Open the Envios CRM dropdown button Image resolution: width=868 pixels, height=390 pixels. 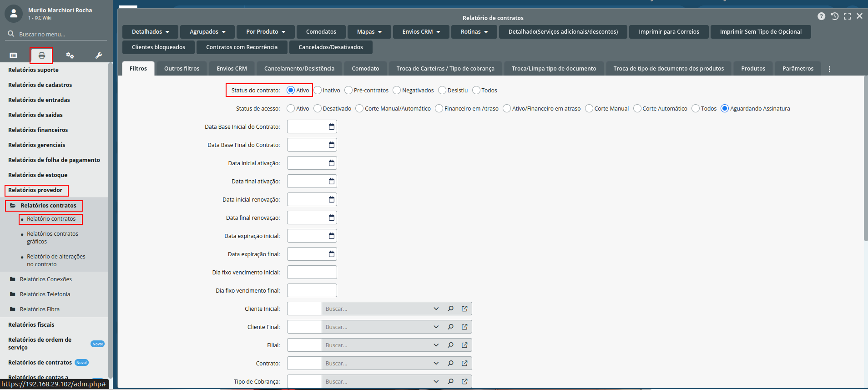[421, 32]
